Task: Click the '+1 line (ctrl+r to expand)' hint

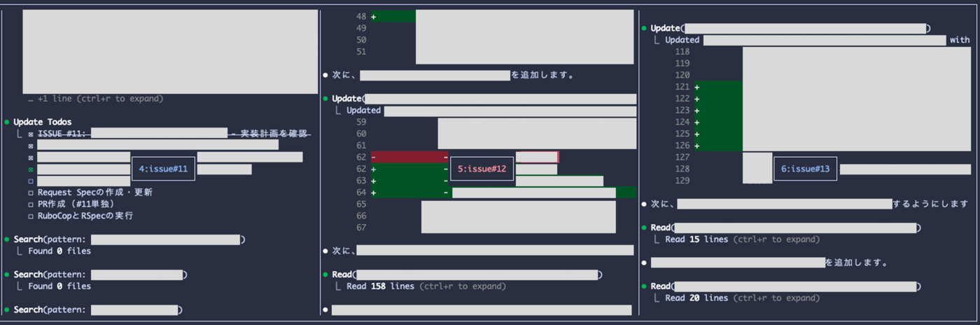Action: [x=95, y=99]
